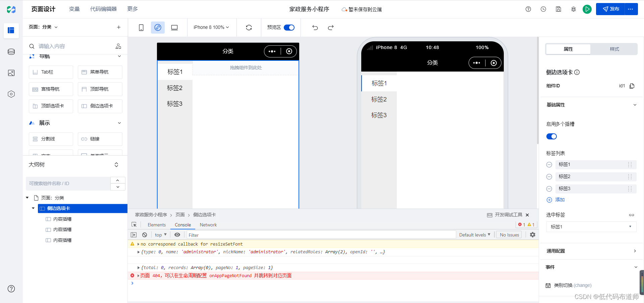Add a new page with plus icon

point(119,27)
